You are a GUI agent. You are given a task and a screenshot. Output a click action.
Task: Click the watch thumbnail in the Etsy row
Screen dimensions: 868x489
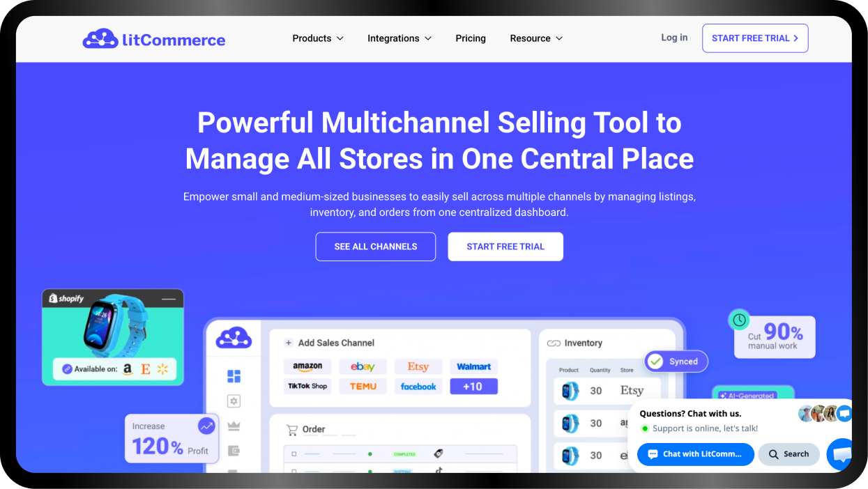point(570,391)
